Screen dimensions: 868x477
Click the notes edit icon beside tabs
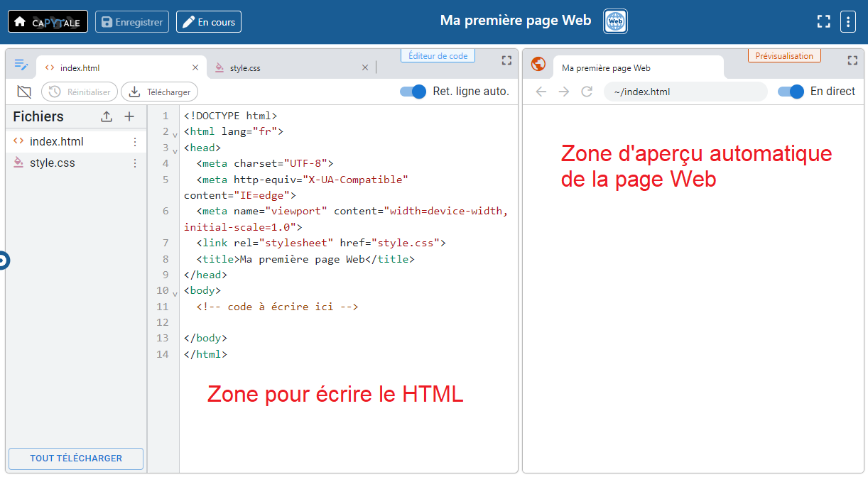point(21,65)
